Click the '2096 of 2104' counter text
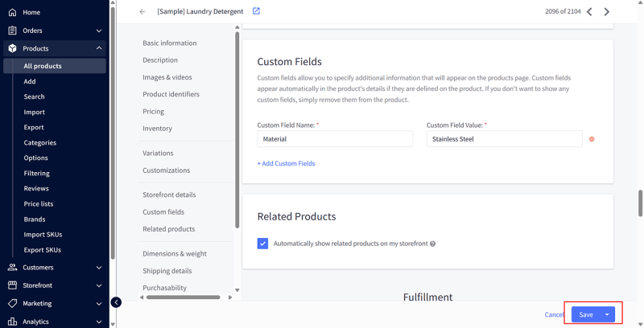 click(563, 11)
